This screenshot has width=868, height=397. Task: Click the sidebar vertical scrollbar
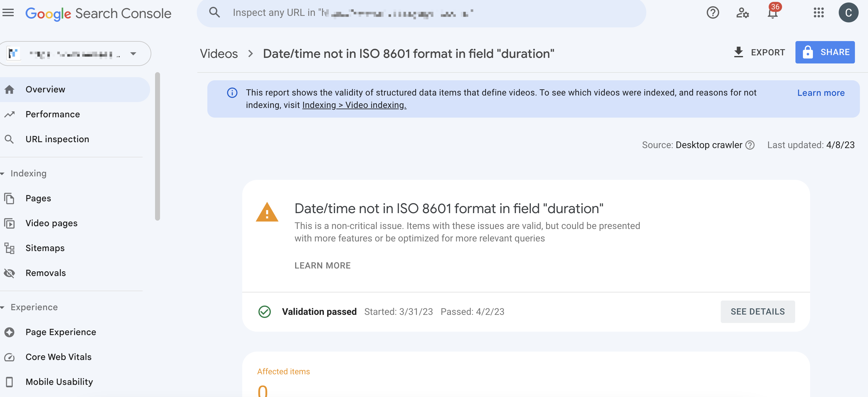click(157, 147)
